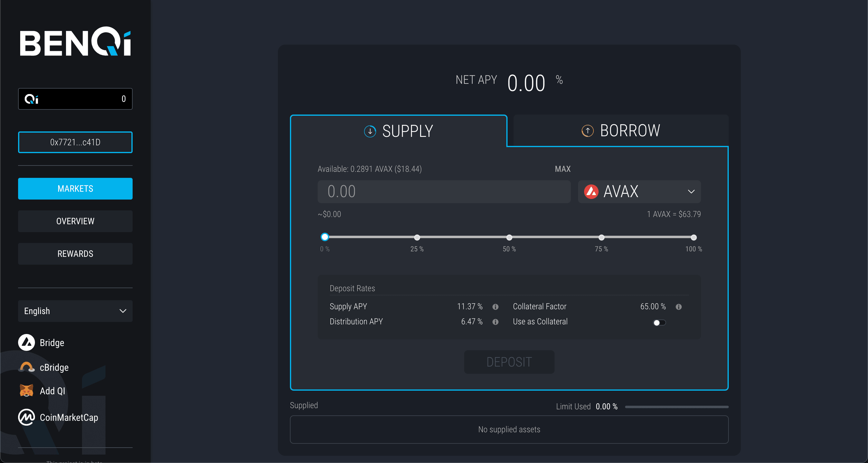868x463 pixels.
Task: Set the amount slider to 100 %
Action: [x=693, y=237]
